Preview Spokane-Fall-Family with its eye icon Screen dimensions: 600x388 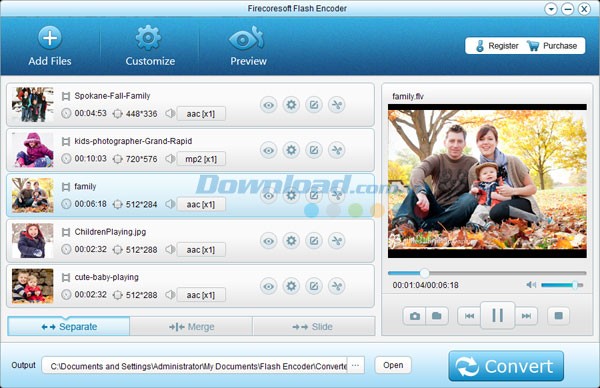point(269,105)
